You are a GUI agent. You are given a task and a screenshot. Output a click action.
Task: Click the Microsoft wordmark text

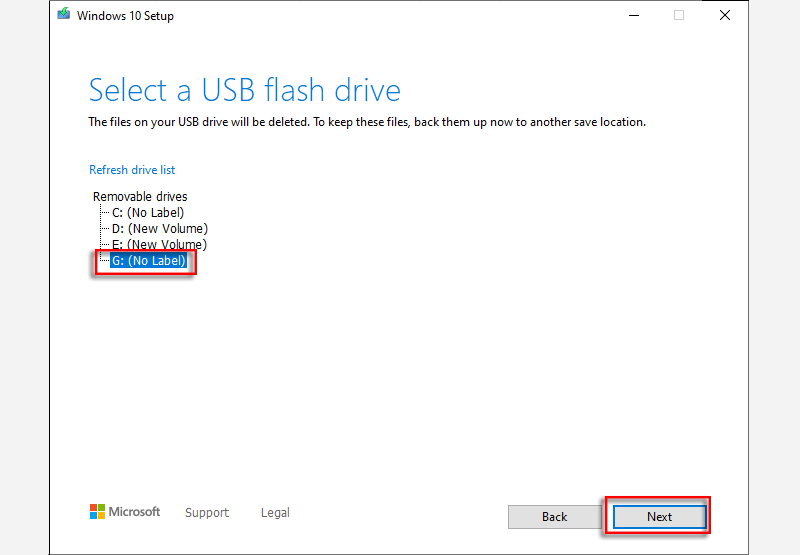[x=134, y=512]
